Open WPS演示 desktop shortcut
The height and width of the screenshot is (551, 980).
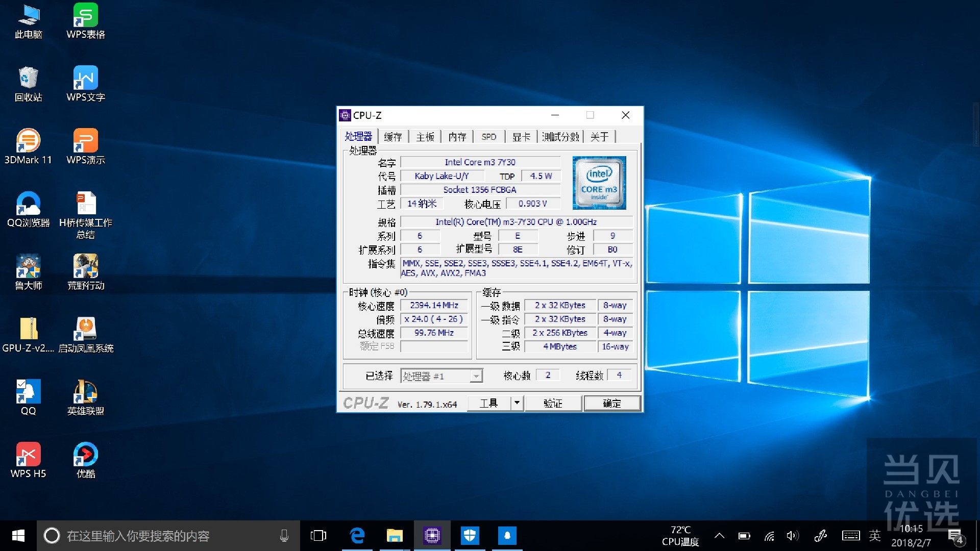click(86, 147)
